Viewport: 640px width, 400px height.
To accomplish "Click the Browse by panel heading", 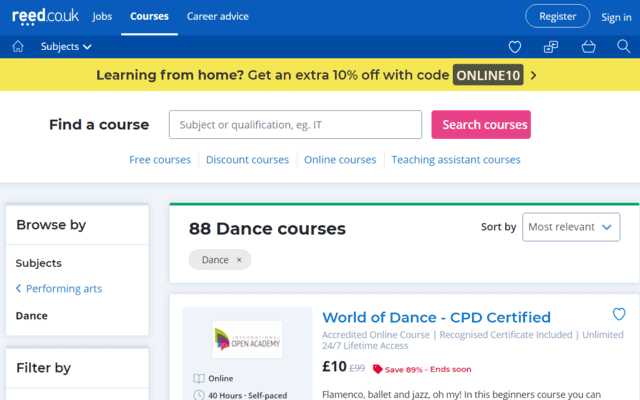I will pyautogui.click(x=51, y=225).
